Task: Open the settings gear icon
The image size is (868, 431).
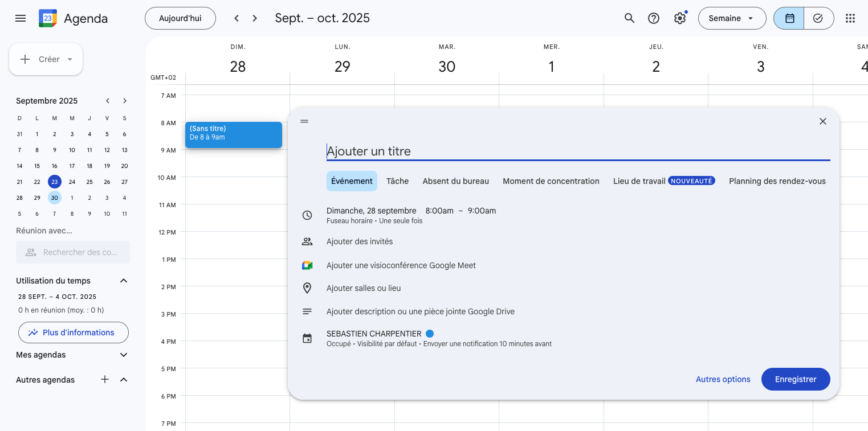Action: click(679, 18)
